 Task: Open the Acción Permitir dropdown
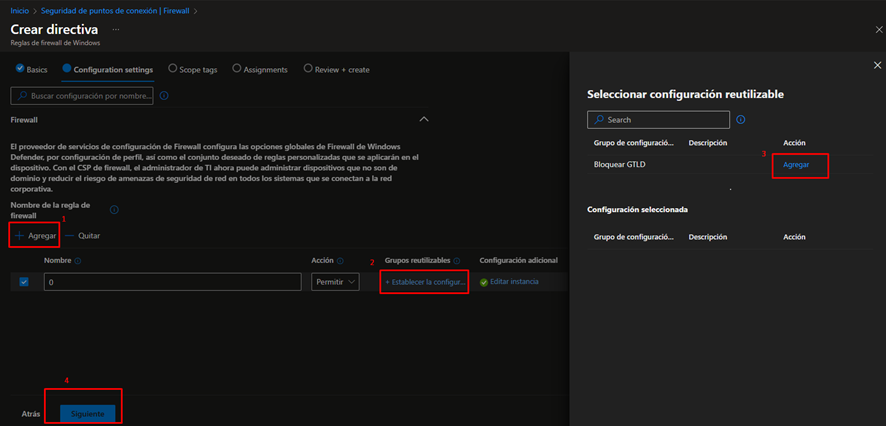click(335, 282)
